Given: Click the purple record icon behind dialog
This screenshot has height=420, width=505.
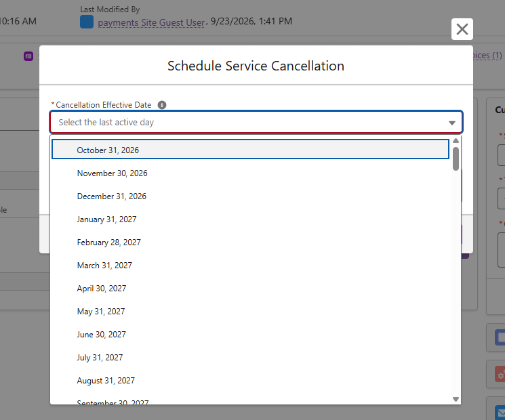Looking at the screenshot, I should [x=28, y=56].
